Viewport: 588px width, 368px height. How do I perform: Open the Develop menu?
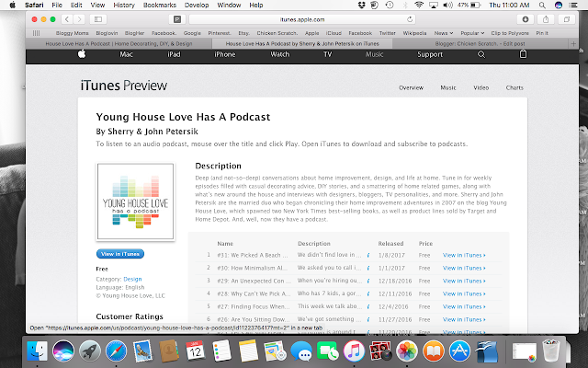click(197, 5)
